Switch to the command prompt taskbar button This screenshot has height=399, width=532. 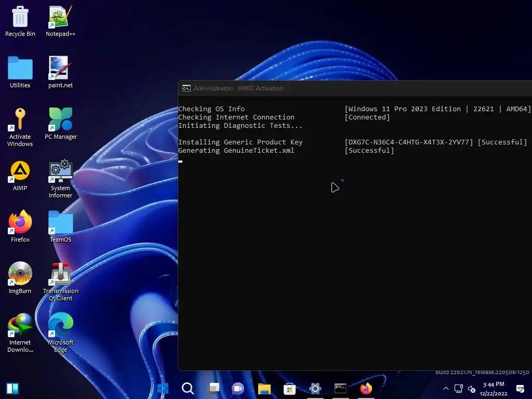pos(340,389)
